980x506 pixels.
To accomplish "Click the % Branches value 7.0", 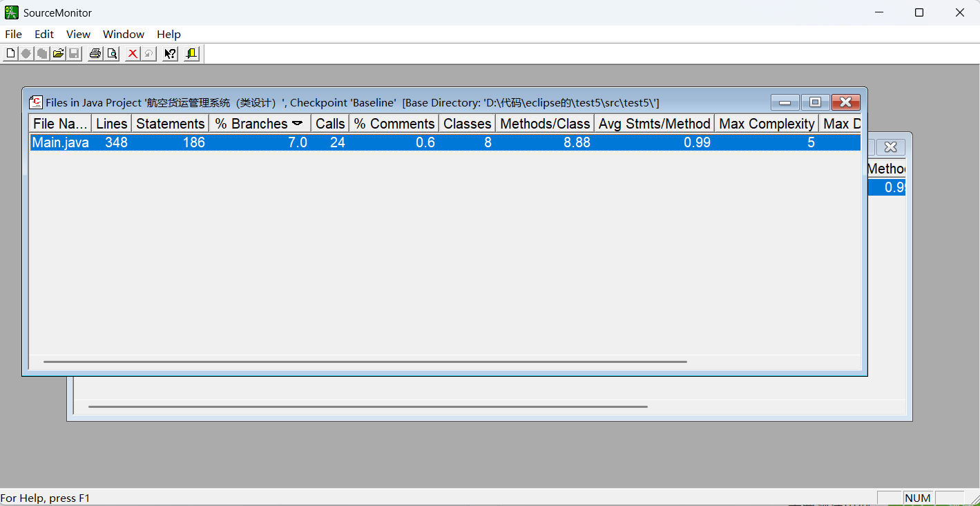I will 298,142.
